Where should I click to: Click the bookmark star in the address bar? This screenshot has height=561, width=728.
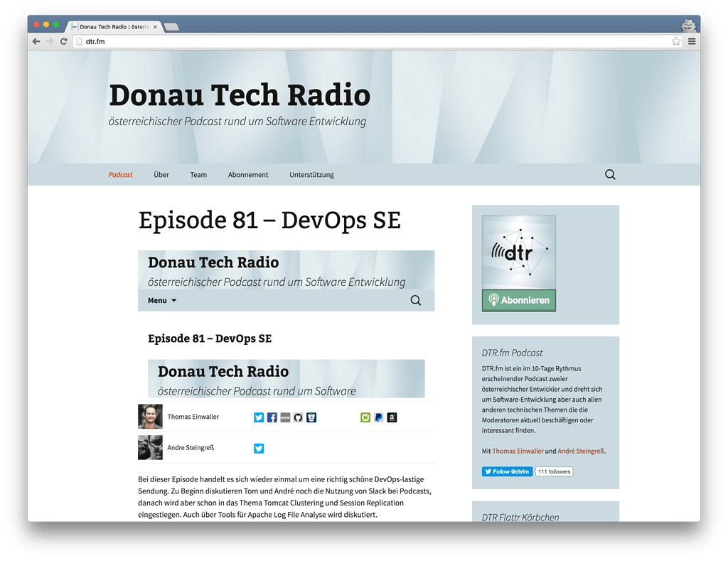pos(677,41)
